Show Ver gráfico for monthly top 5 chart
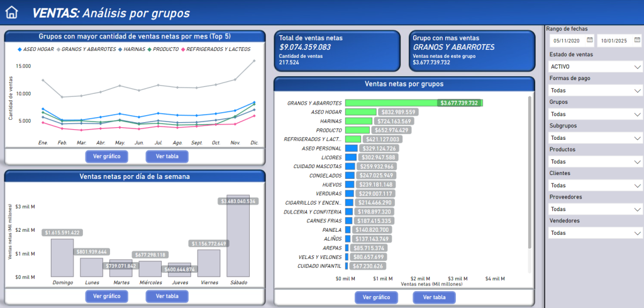Image resolution: width=644 pixels, height=308 pixels. tap(107, 156)
